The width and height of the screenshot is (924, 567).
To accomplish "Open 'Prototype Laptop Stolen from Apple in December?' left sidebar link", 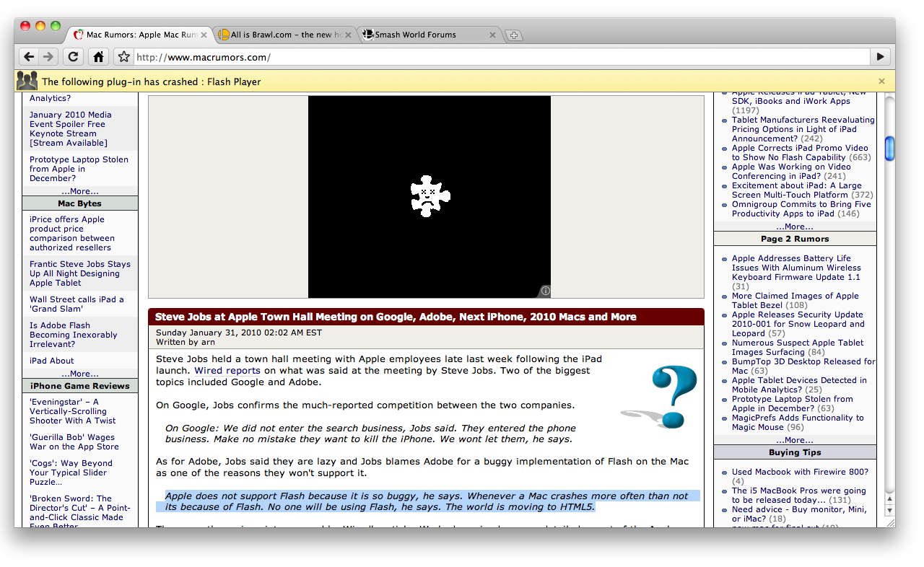I will [79, 169].
